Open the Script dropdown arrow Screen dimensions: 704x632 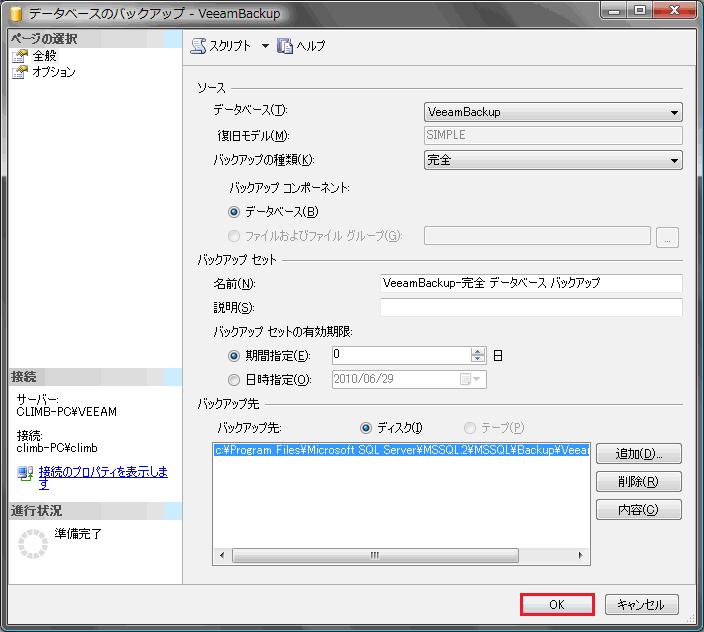265,46
